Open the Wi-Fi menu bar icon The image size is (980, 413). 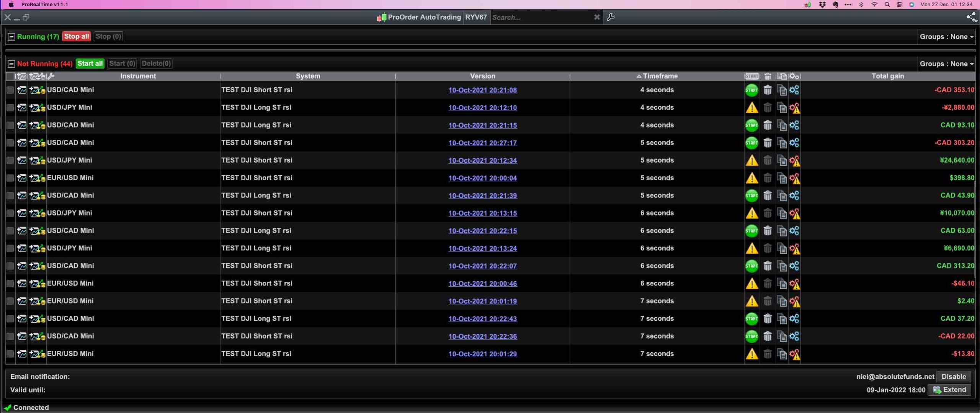click(874, 5)
